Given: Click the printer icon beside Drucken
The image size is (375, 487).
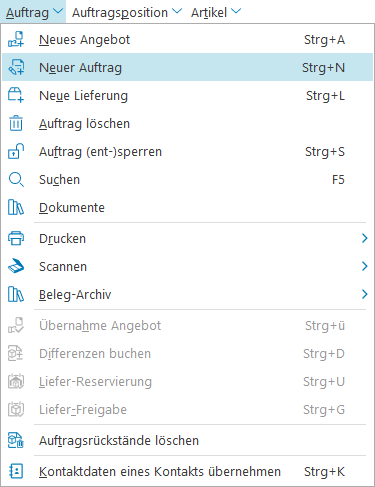Looking at the screenshot, I should coord(16,238).
